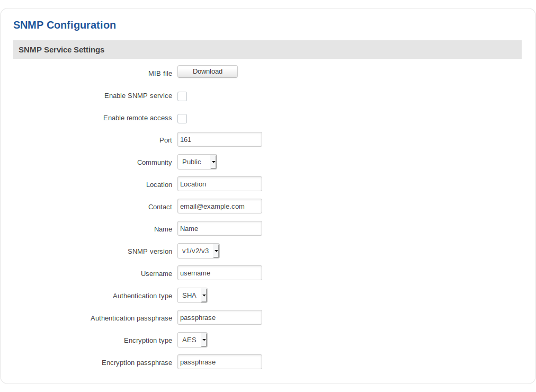Image resolution: width=536 pixels, height=392 pixels.
Task: Open the Authentication type SHA dropdown
Action: click(192, 296)
